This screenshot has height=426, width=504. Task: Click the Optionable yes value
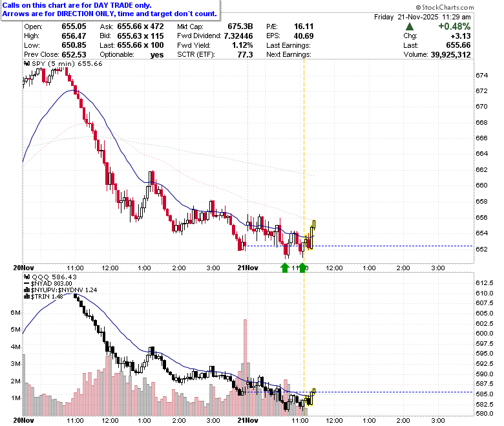point(157,55)
